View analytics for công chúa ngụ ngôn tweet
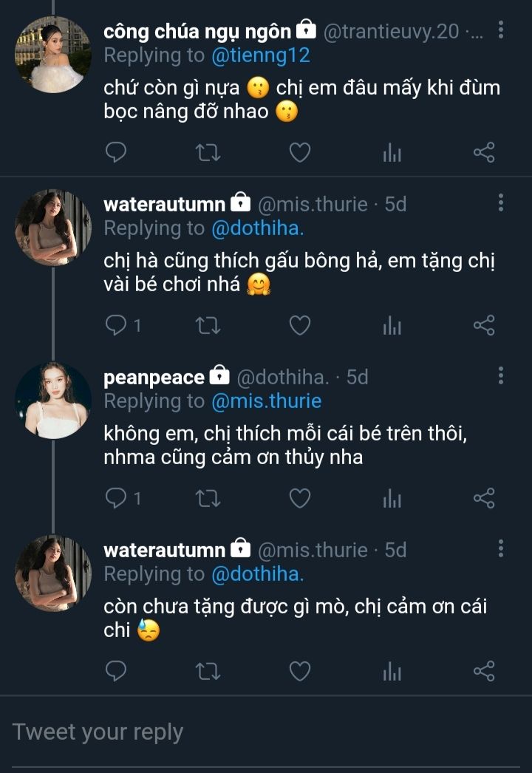The width and height of the screenshot is (532, 773). (392, 153)
